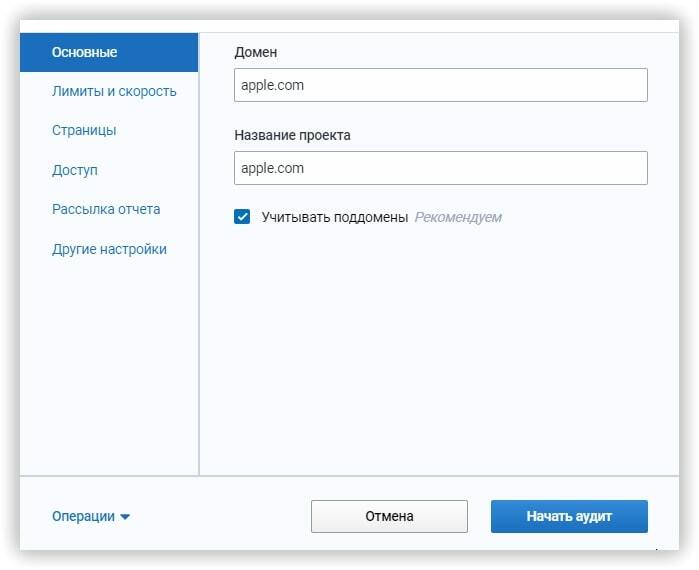
Task: Click the Начать аудит button
Action: (x=569, y=517)
